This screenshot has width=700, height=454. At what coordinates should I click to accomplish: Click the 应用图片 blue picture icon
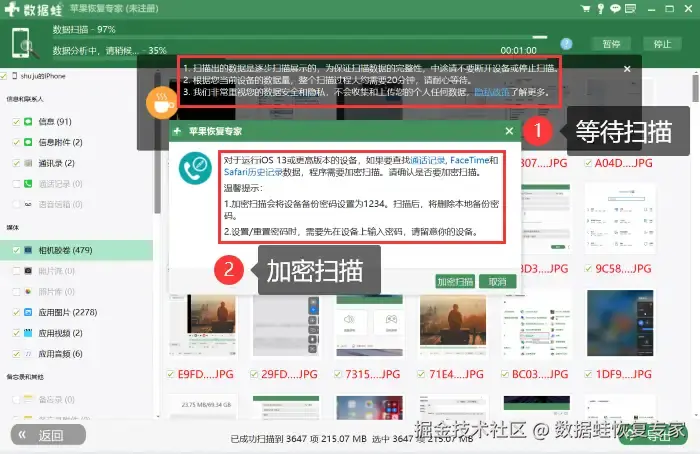point(28,312)
